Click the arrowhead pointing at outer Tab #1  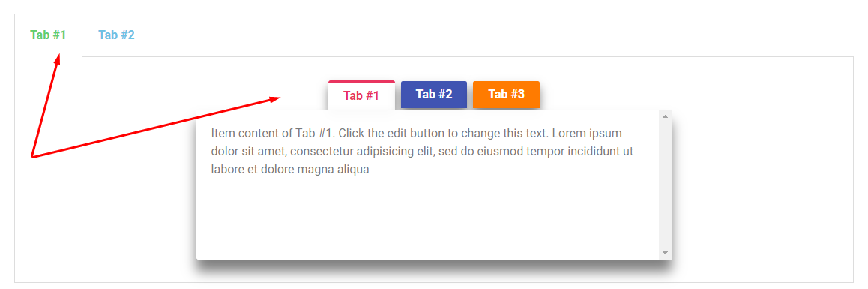tap(58, 59)
